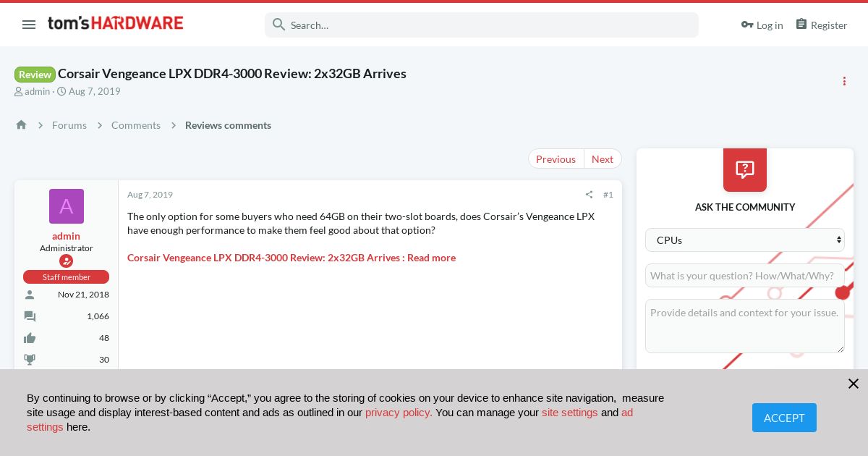Image resolution: width=868 pixels, height=456 pixels.
Task: Open the Comments breadcrumb
Action: [x=136, y=125]
